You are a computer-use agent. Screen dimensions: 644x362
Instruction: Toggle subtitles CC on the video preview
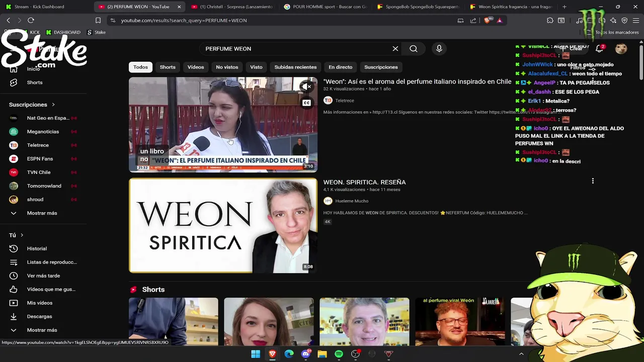(306, 103)
